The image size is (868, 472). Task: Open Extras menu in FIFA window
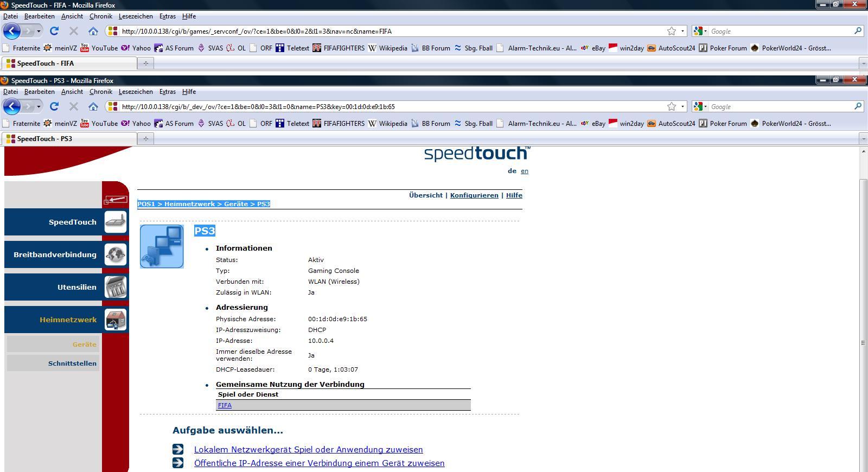167,16
